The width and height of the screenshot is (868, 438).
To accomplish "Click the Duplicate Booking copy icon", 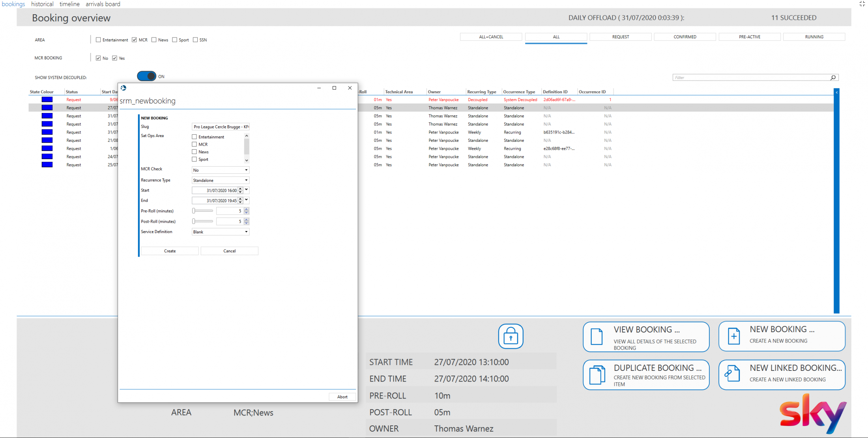I will point(597,374).
